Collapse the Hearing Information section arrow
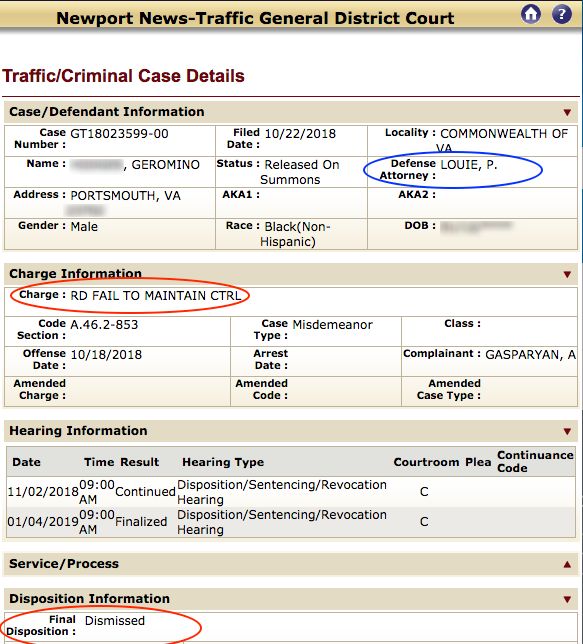The image size is (583, 644). (x=567, y=431)
